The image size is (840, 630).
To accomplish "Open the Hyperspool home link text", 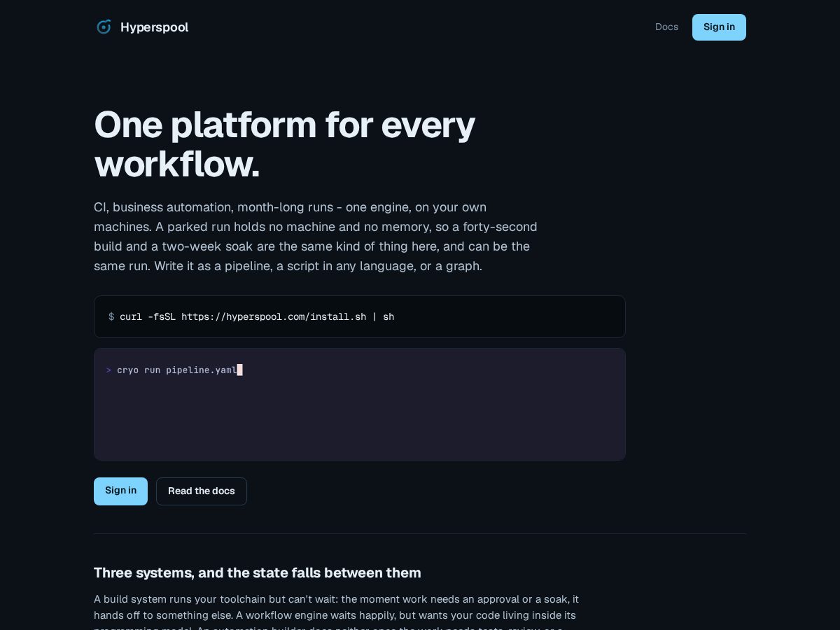I will coord(154,27).
